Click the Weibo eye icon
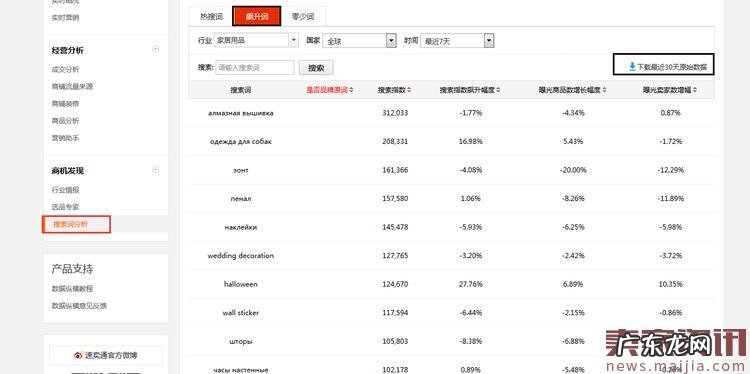 pyautogui.click(x=78, y=355)
